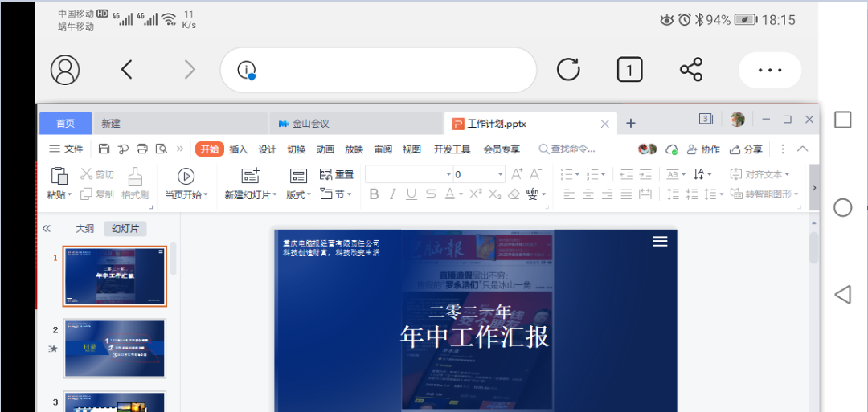Reload the page in the browser
The image size is (868, 412).
click(568, 70)
